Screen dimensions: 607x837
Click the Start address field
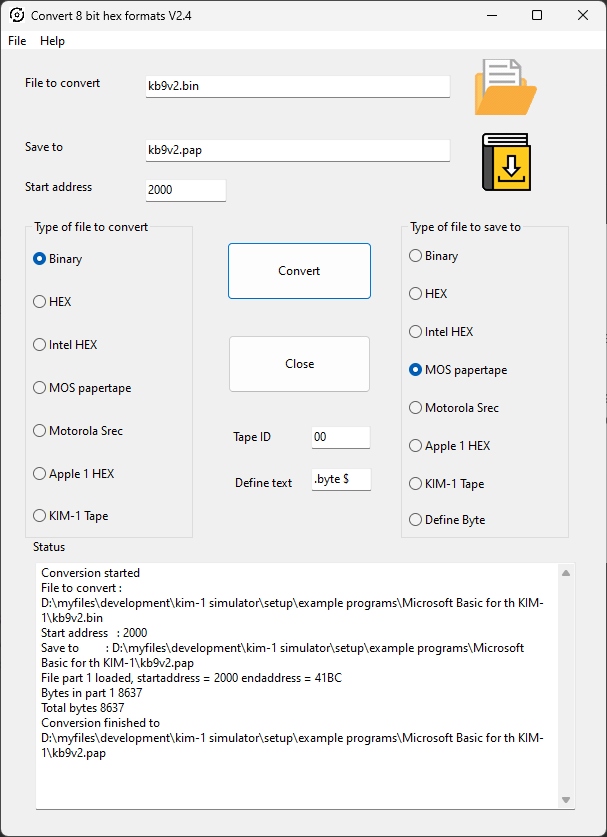click(186, 190)
